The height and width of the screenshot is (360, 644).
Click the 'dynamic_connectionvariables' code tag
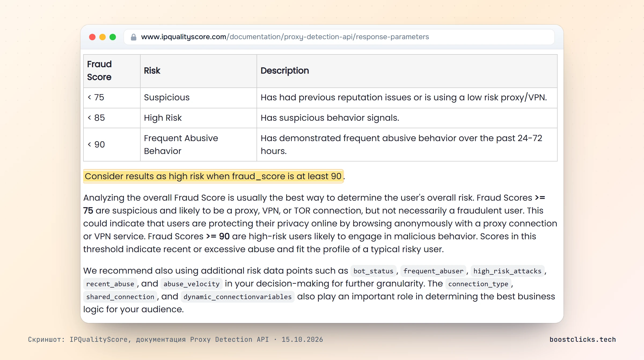pyautogui.click(x=237, y=297)
